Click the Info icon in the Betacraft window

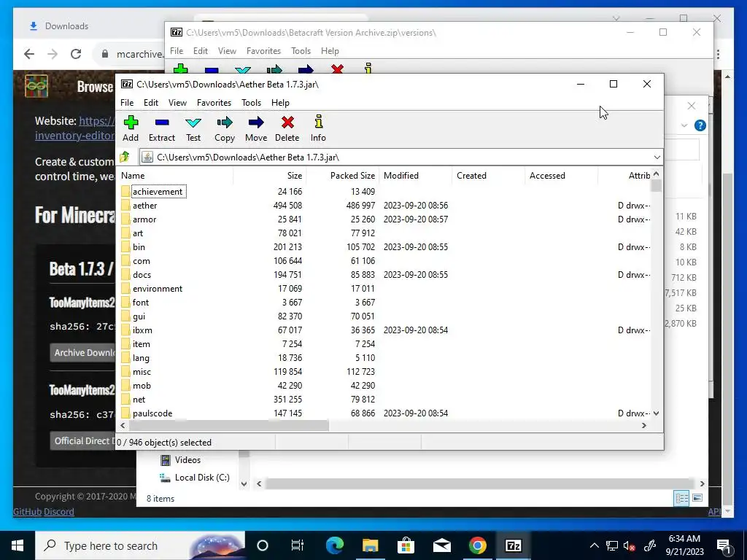[368, 69]
